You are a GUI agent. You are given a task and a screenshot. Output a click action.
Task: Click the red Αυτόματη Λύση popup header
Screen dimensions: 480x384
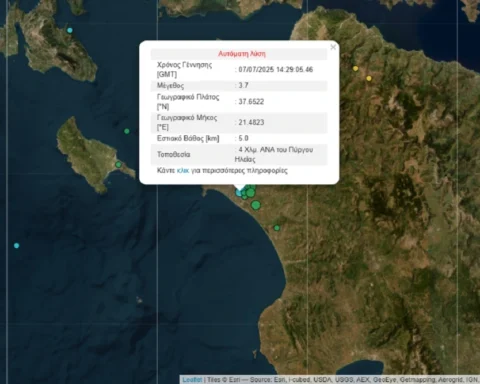click(x=242, y=54)
